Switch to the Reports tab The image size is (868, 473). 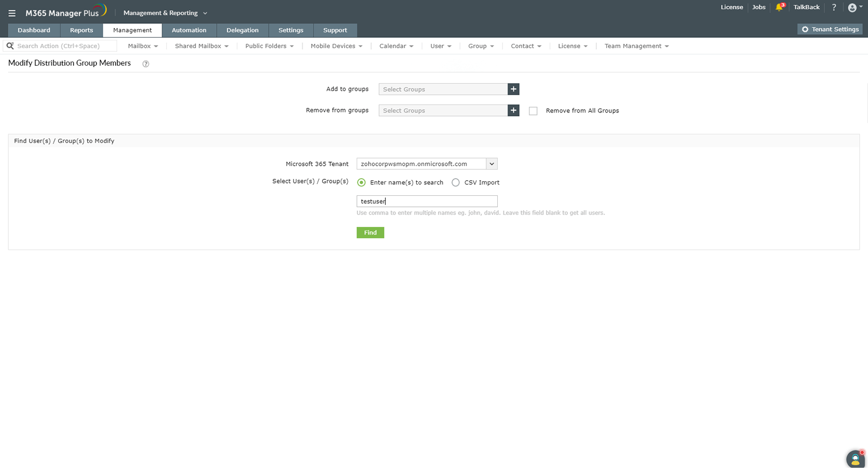pos(81,31)
